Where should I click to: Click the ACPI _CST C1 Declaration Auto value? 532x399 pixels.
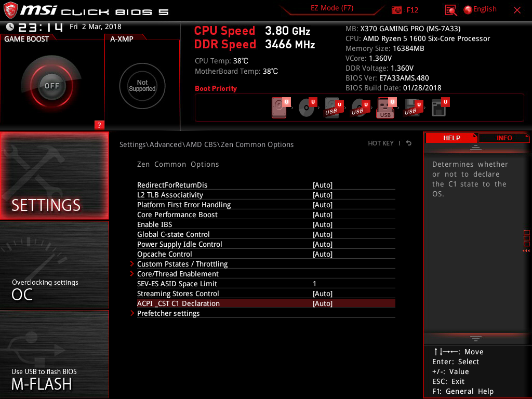pos(322,303)
